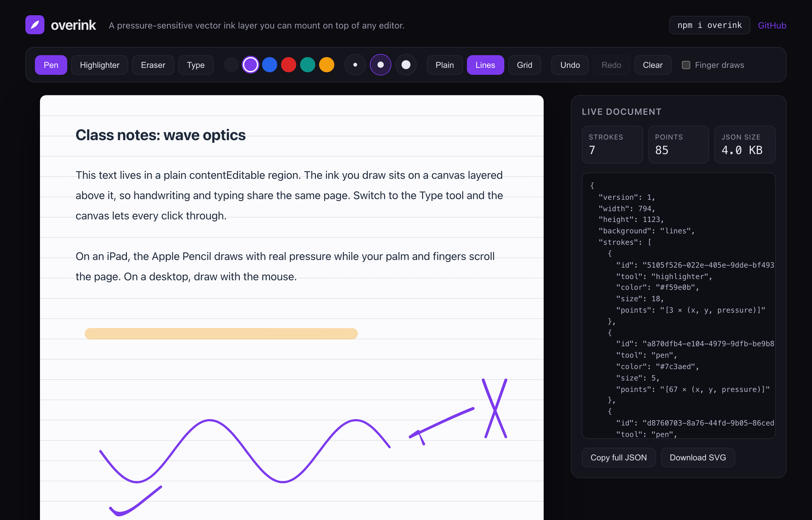Screen dimensions: 812x520
Task: Click the overink feather logo icon
Action: point(35,25)
